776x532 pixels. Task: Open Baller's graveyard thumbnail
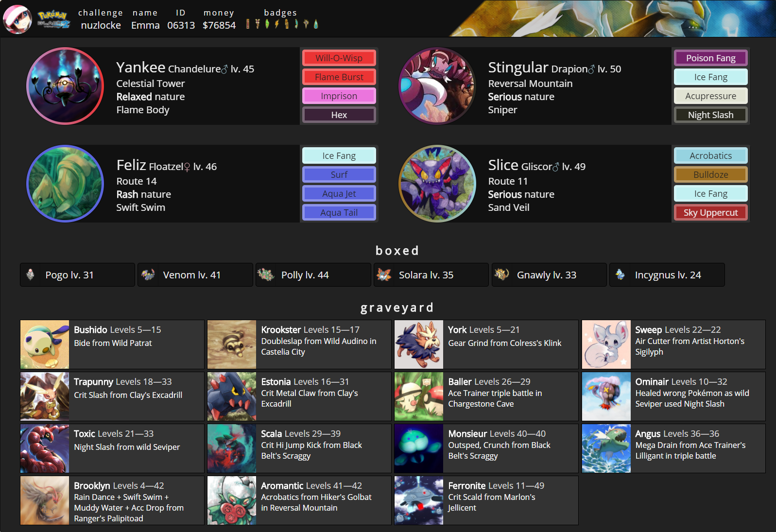tap(419, 396)
